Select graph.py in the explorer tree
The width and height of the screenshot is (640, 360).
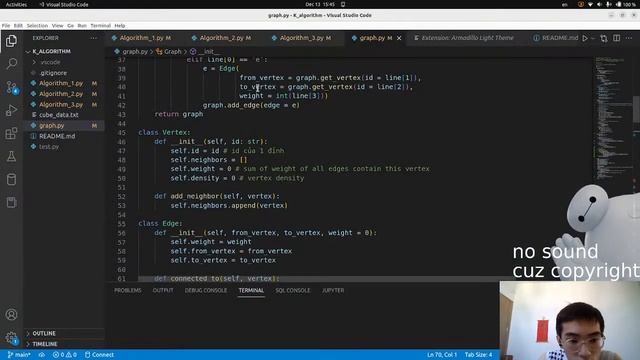tap(51, 126)
